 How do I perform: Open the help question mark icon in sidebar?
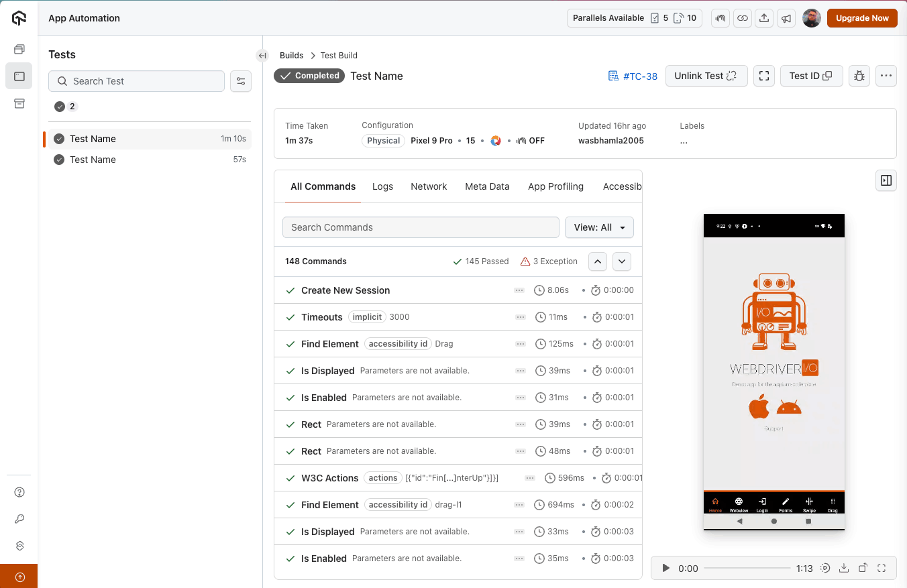tap(19, 491)
